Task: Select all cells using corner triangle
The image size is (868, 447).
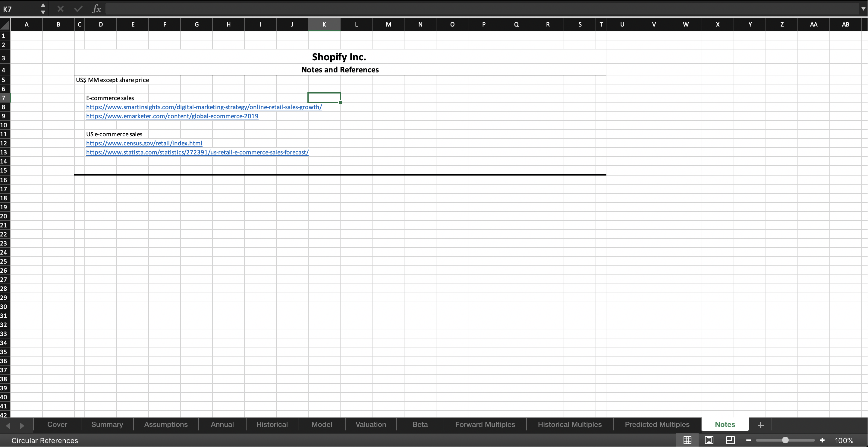Action: (5, 25)
